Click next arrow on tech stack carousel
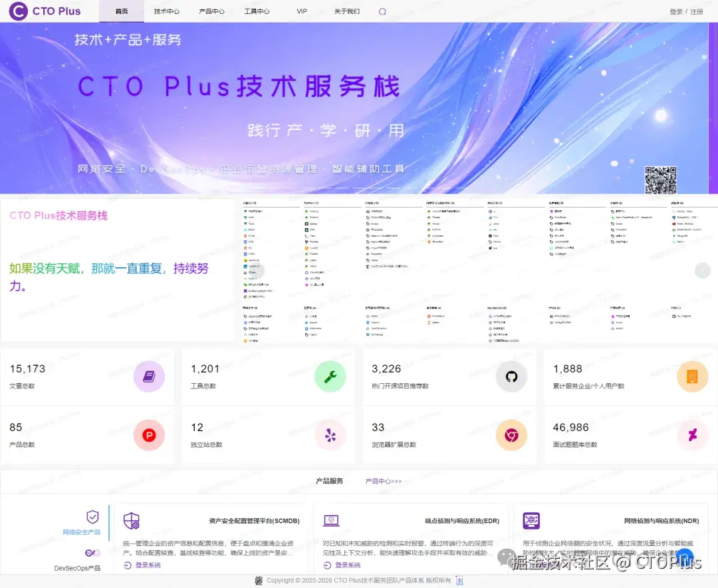The image size is (718, 588). click(x=703, y=271)
